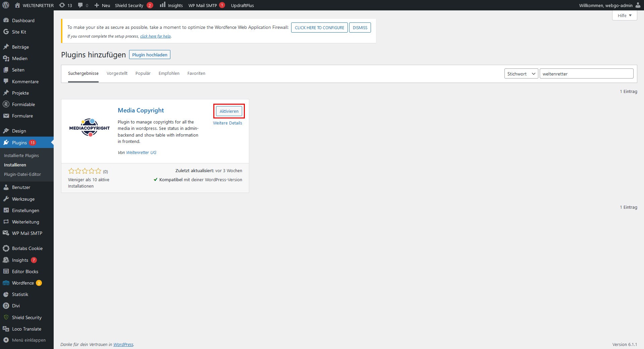Viewport: 644px width, 349px height.
Task: Switch to the Favoriten tab
Action: pyautogui.click(x=196, y=73)
